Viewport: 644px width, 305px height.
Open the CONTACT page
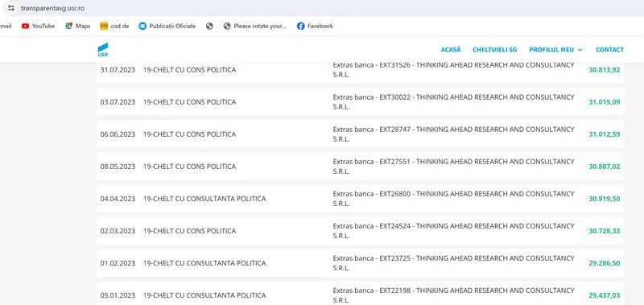coord(610,50)
